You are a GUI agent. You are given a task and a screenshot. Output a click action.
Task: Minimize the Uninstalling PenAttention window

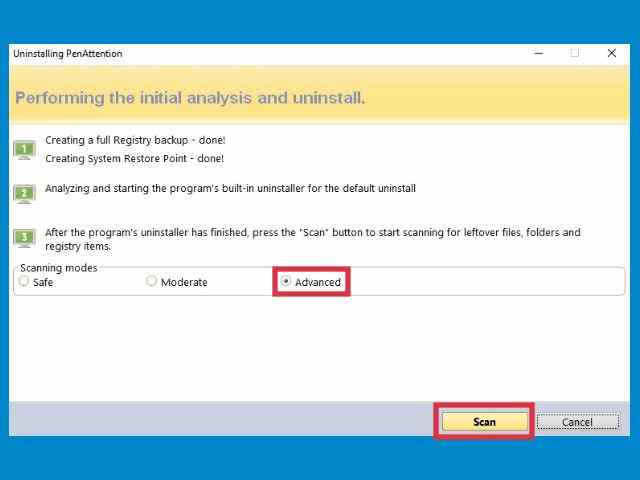tap(539, 53)
